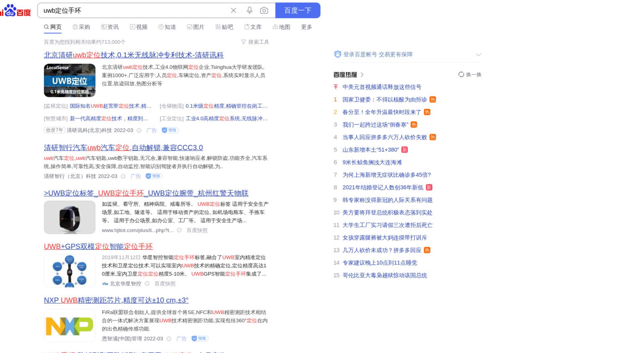Open result NXP UWB精密测距芯片

coord(116,300)
